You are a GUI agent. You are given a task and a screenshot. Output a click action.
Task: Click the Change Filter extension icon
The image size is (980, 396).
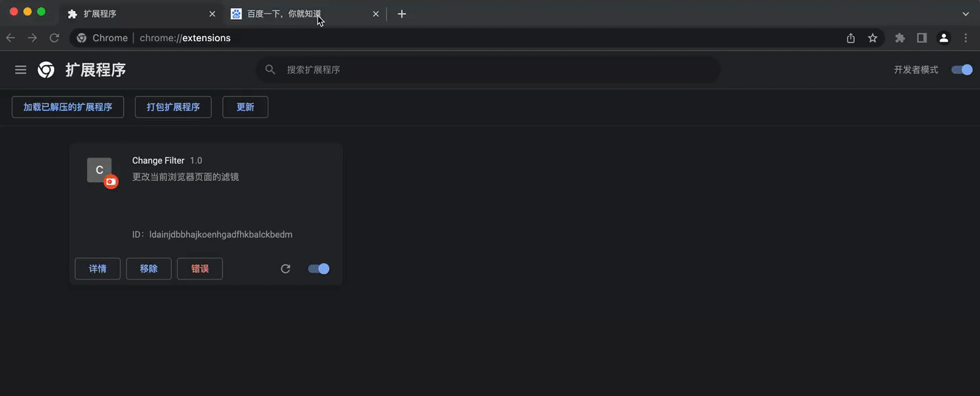click(100, 170)
